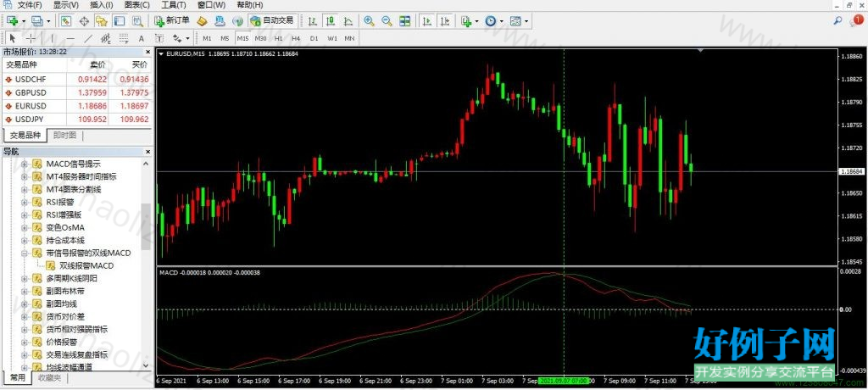Toggle the Navigator panel star-folder icon

(x=102, y=21)
